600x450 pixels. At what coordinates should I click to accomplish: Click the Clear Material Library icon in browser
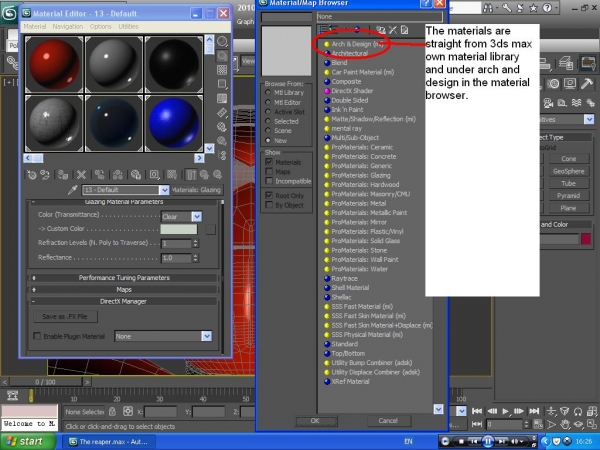pyautogui.click(x=404, y=30)
